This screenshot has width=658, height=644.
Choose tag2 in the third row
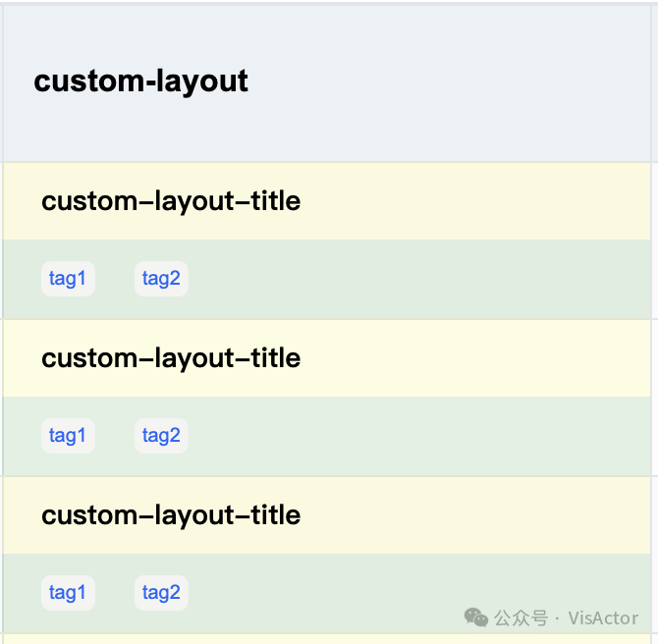pyautogui.click(x=161, y=593)
